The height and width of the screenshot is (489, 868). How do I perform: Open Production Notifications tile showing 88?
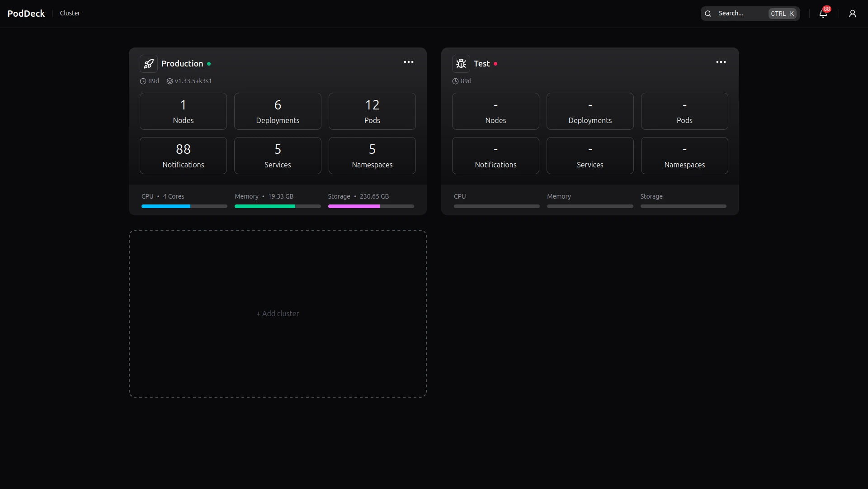coord(183,156)
